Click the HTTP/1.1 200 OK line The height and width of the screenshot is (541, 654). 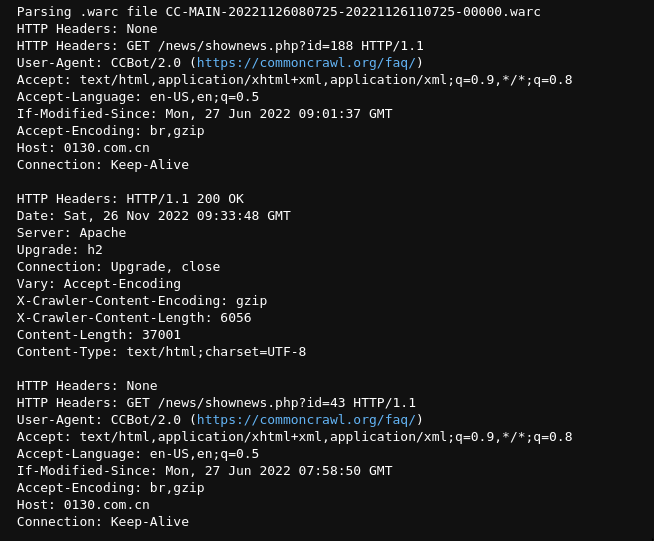130,199
